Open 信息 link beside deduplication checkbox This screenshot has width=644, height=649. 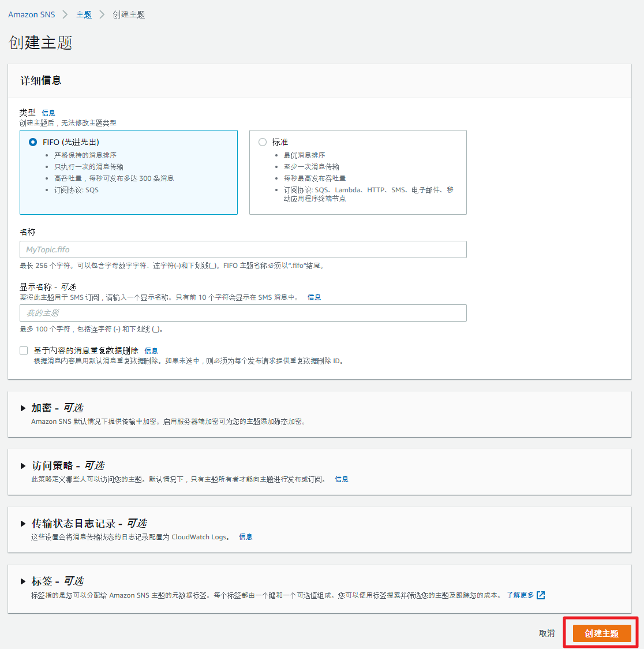click(151, 351)
